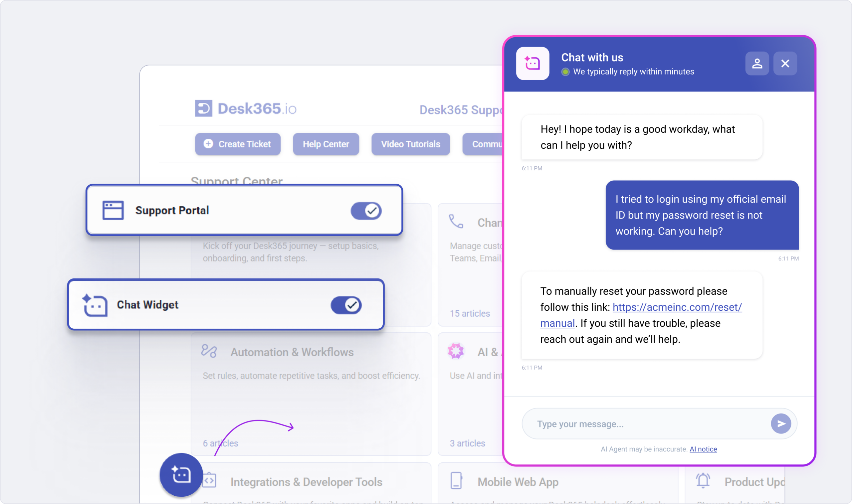Click the Desk365.io logo
Viewport: 852px width, 504px height.
point(246,109)
